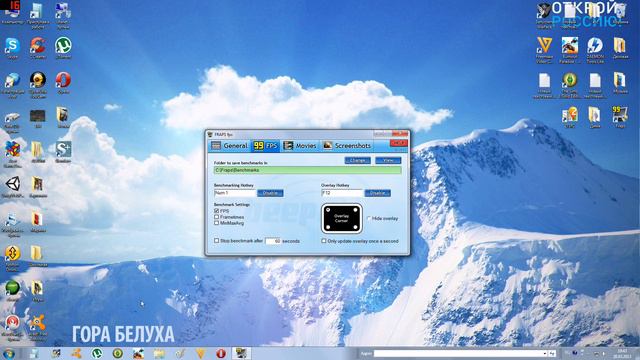The width and height of the screenshot is (640, 360).
Task: Disable the Benchmarking Hotkey
Action: click(x=270, y=193)
